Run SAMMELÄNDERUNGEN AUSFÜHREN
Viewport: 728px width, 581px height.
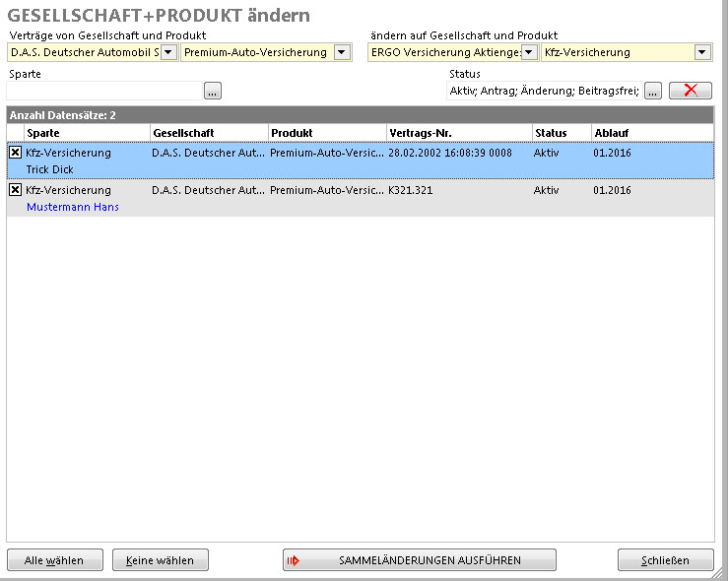[x=420, y=560]
